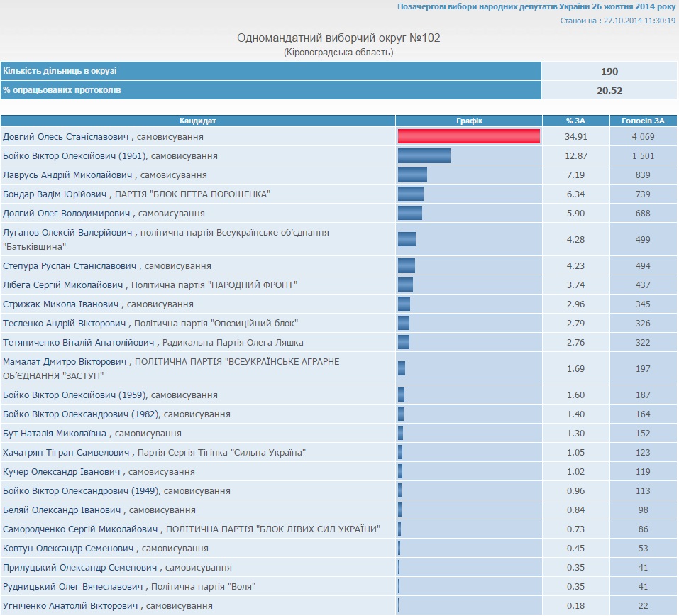The image size is (679, 616).
Task: Select candidate Лаврусь Андрій Миколайович
Action: 70,175
